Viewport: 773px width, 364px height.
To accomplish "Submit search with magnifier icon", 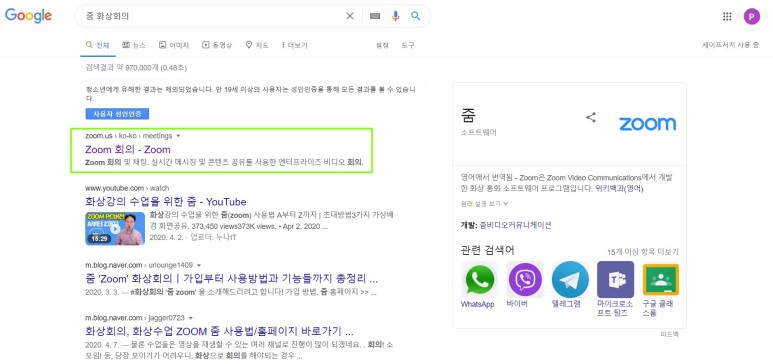I will [x=416, y=16].
